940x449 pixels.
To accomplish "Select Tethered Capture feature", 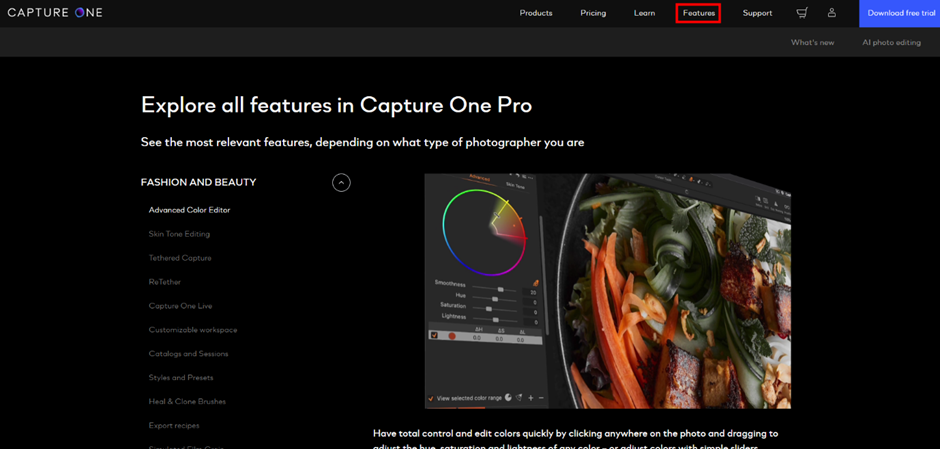I will [180, 258].
